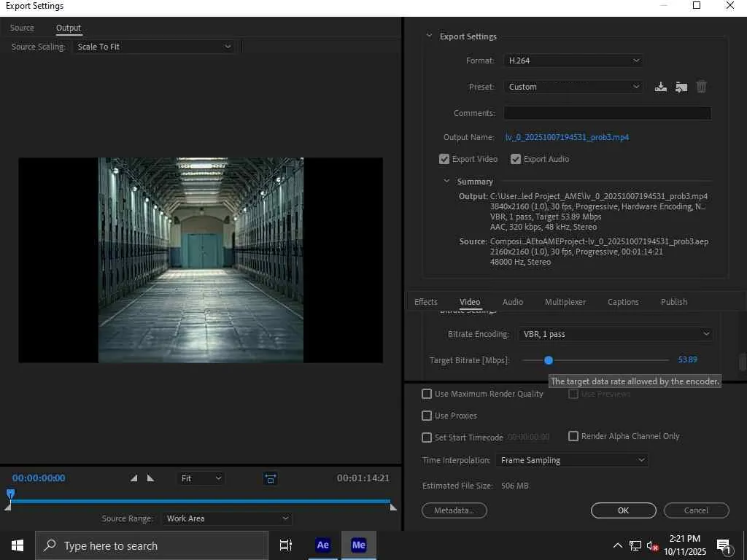Check the Render Alpha Channel Only box
The height and width of the screenshot is (560, 747).
tap(573, 436)
